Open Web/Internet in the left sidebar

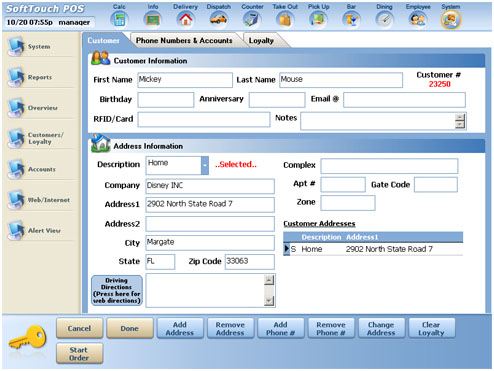39,200
